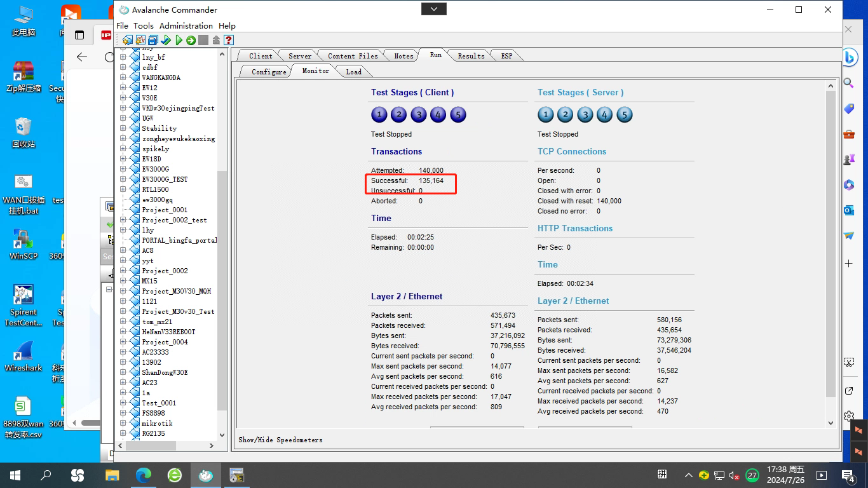868x488 pixels.
Task: Open the Configure sub-tab
Action: pyautogui.click(x=269, y=72)
